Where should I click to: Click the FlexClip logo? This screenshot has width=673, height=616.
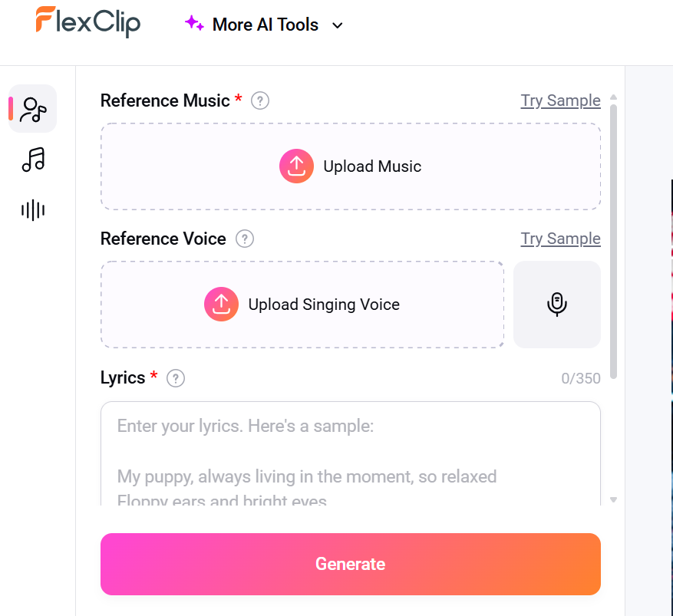[x=88, y=21]
